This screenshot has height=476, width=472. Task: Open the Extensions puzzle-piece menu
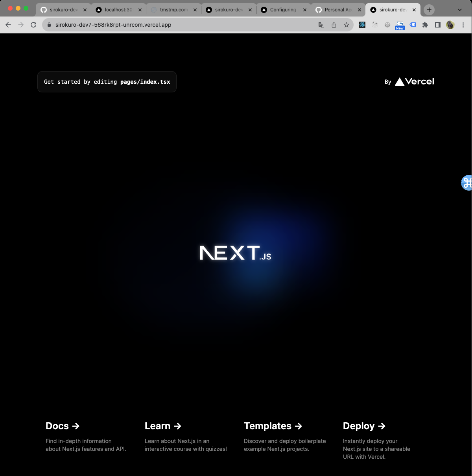pyautogui.click(x=425, y=25)
